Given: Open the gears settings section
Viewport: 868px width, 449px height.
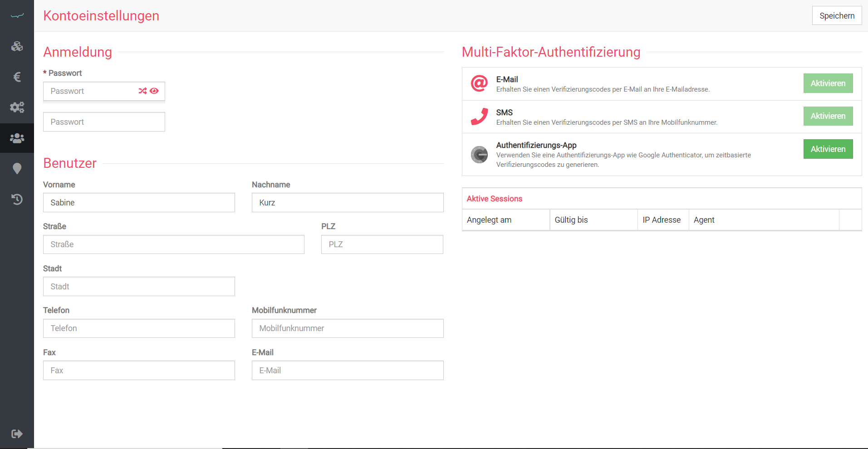Looking at the screenshot, I should point(17,107).
